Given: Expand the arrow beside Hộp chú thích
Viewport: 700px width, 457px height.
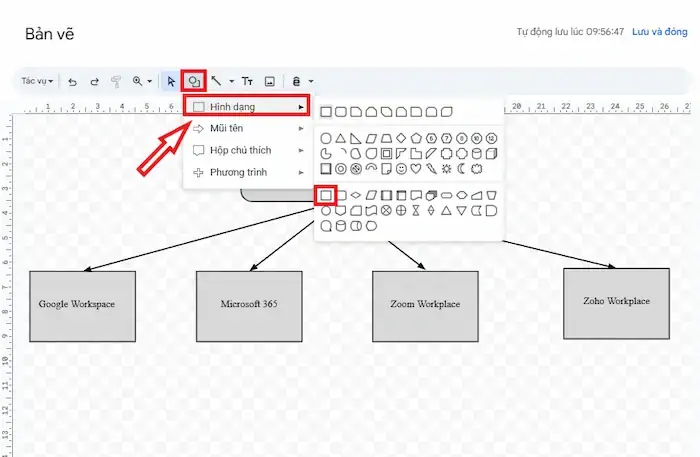Looking at the screenshot, I should [x=301, y=150].
